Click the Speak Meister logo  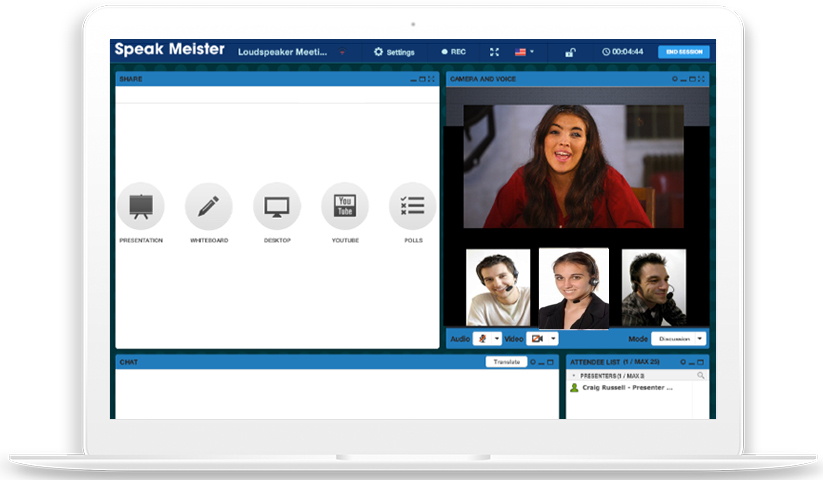point(170,49)
